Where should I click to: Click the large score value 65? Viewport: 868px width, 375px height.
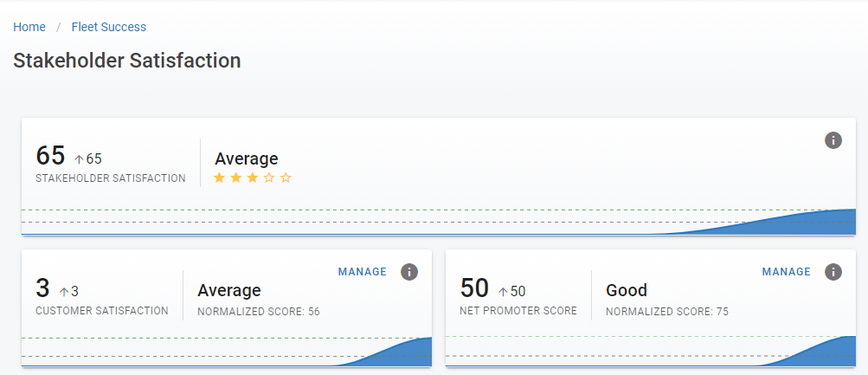pos(50,156)
